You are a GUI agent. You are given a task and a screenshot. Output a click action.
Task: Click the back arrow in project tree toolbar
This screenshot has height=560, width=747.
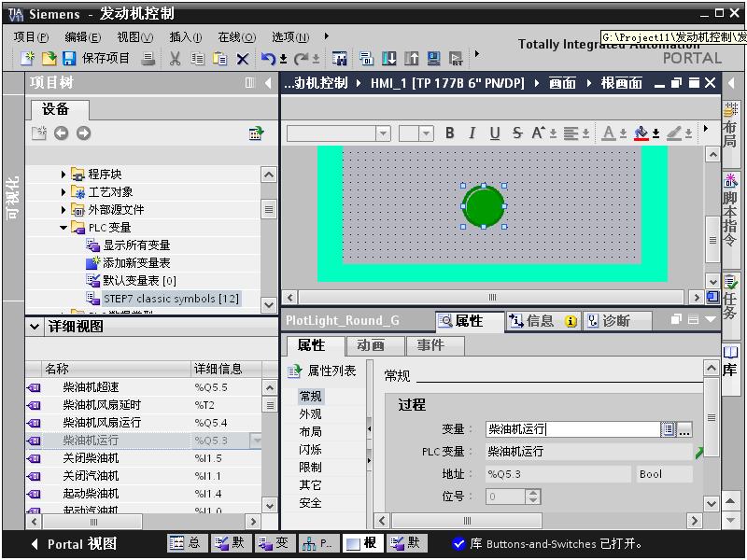click(61, 133)
